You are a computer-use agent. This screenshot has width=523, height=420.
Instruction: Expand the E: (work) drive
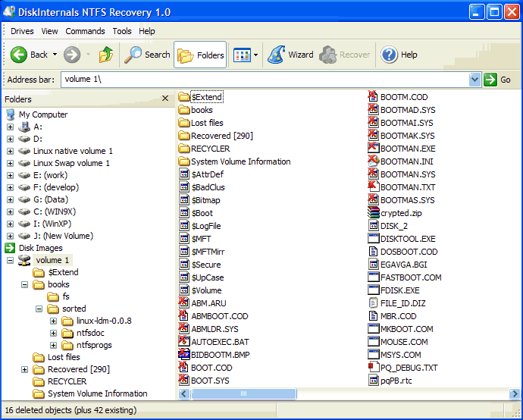(11, 175)
